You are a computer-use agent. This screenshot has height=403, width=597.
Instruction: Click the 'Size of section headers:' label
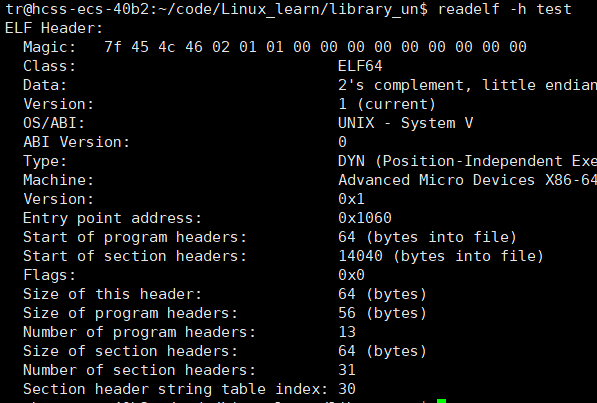(x=130, y=352)
